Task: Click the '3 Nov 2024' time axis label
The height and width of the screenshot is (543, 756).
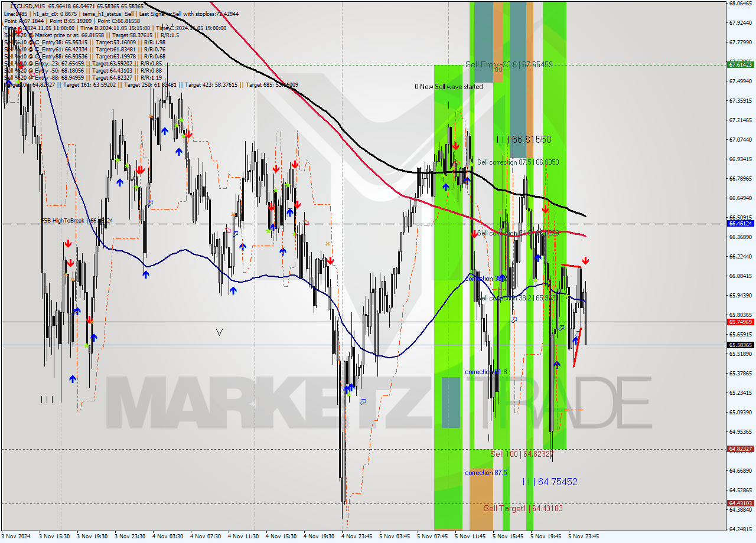Action: pos(16,537)
